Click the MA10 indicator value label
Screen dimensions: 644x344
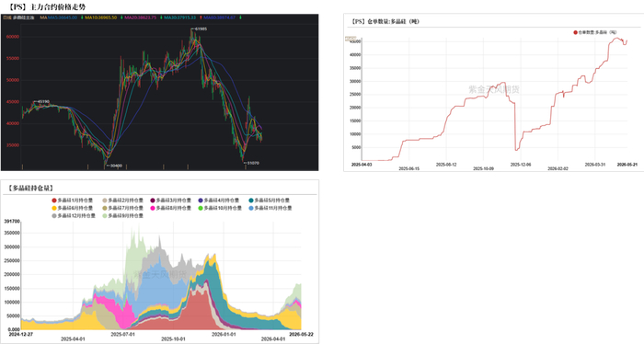click(x=100, y=17)
